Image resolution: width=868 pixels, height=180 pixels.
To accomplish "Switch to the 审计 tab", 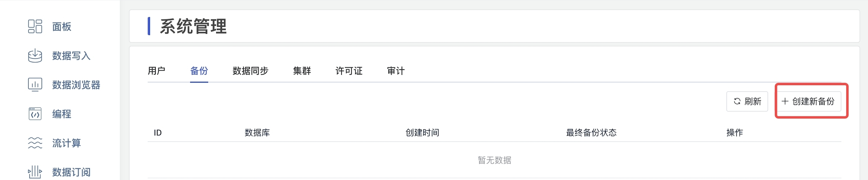I will tap(396, 71).
